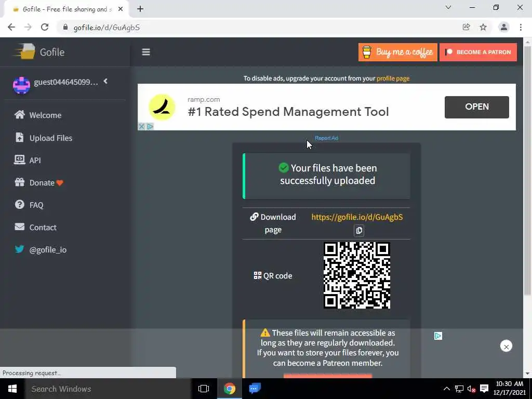532x399 pixels.
Task: Click the page vertical scrollbar
Action: coord(527,170)
